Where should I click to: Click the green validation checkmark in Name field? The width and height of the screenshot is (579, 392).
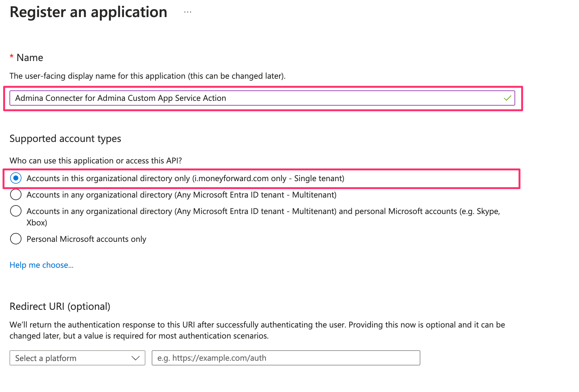point(507,98)
